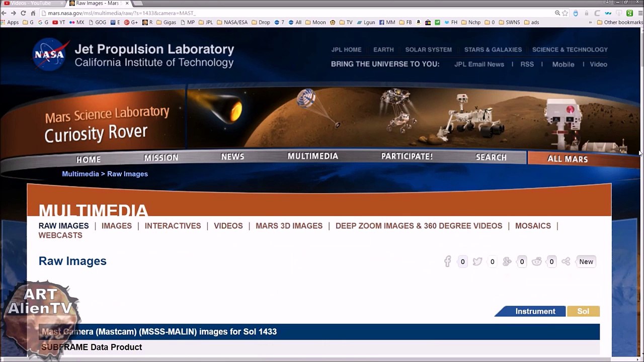Open the MULTIMEDIA nav menu item
The height and width of the screenshot is (362, 644).
coord(313,156)
